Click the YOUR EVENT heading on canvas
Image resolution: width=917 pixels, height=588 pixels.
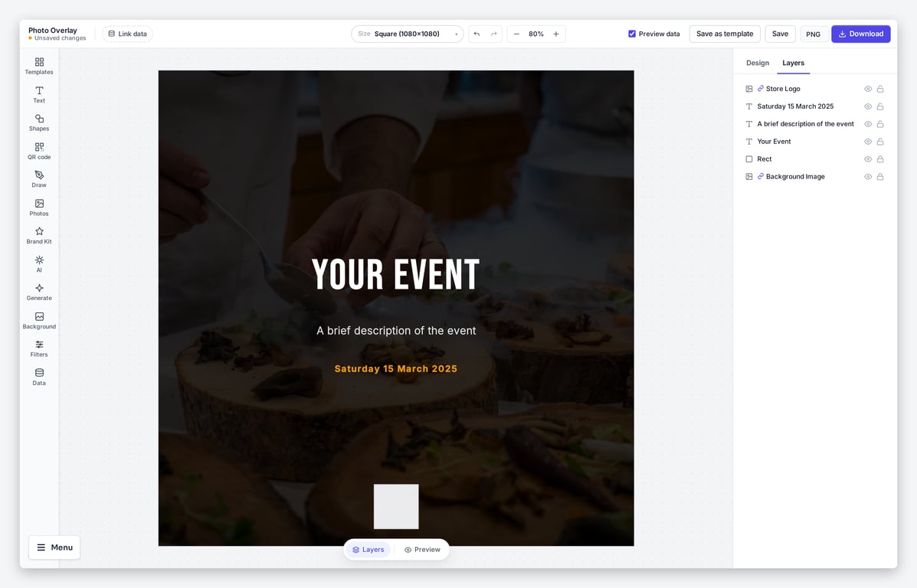[x=396, y=275]
